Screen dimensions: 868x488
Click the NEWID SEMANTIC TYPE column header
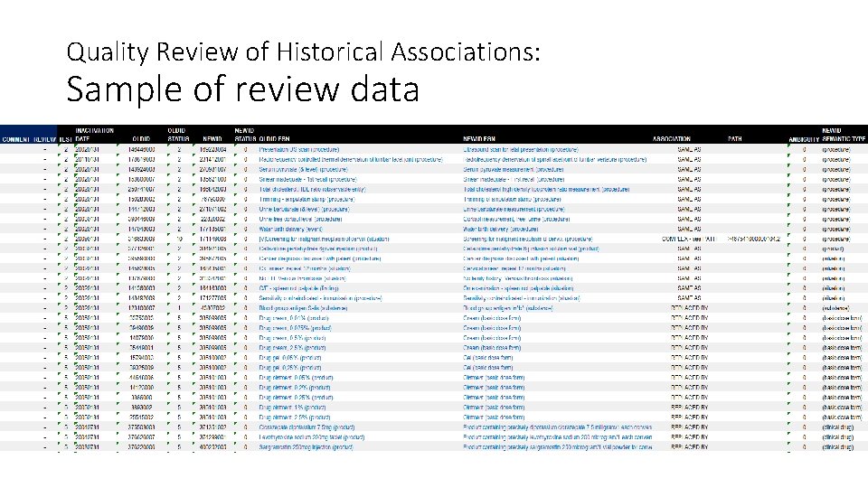click(x=844, y=135)
